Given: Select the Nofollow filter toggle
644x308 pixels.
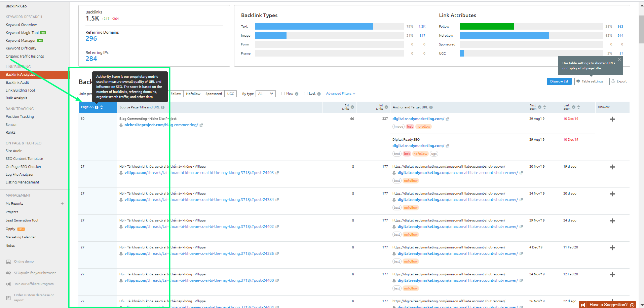Looking at the screenshot, I should pyautogui.click(x=193, y=94).
